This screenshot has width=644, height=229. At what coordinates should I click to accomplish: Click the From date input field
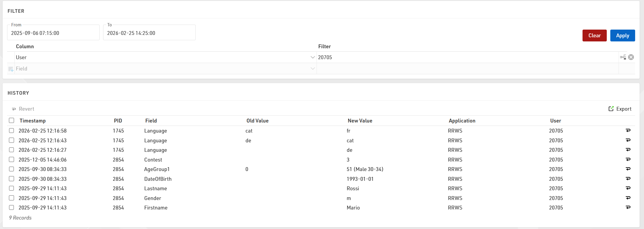click(x=53, y=33)
